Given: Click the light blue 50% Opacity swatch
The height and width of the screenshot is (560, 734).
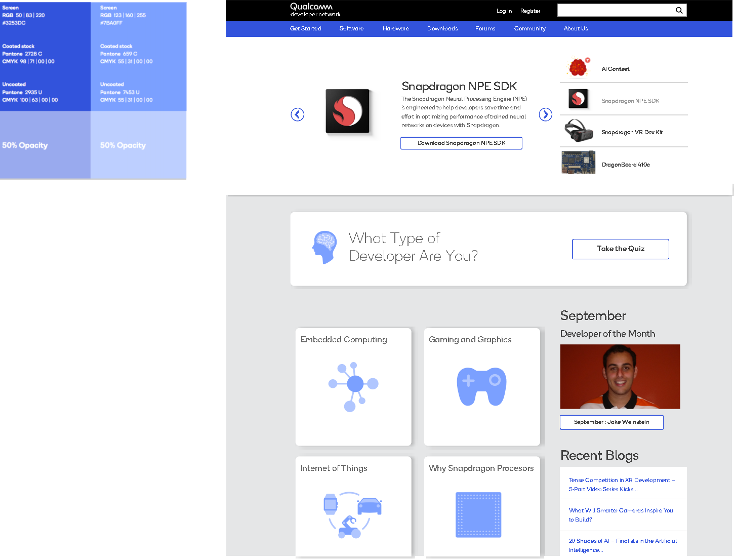Looking at the screenshot, I should (x=139, y=145).
